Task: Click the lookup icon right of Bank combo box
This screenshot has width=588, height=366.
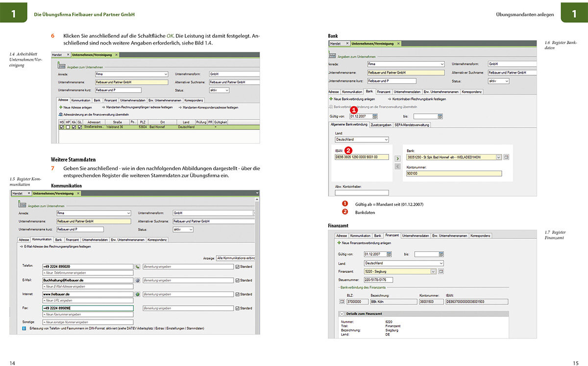Action: click(507, 157)
